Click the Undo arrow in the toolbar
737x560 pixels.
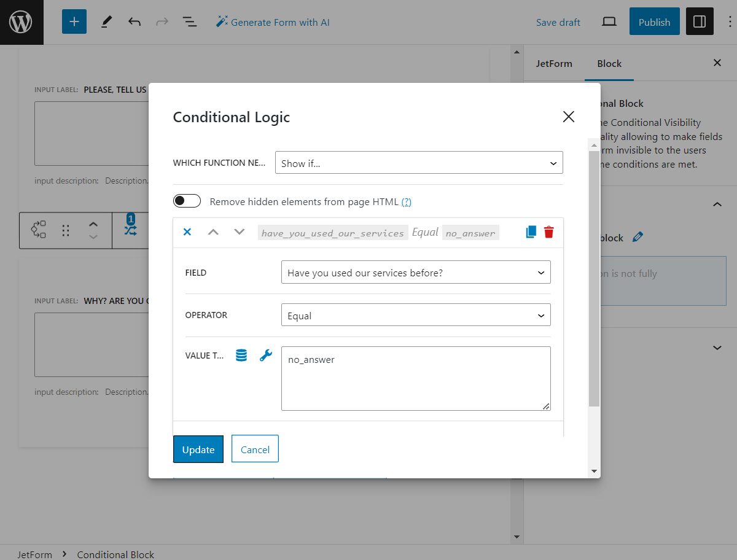pos(134,21)
